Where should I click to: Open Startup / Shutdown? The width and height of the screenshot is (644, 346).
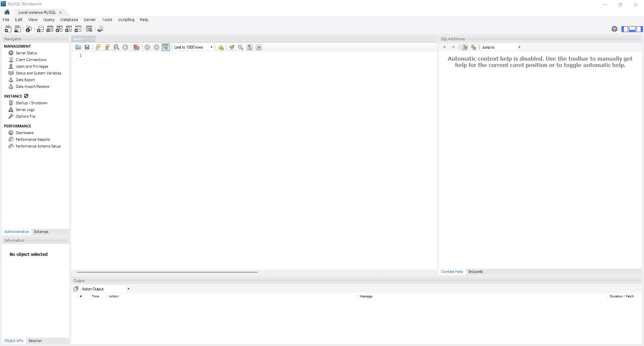pos(32,103)
